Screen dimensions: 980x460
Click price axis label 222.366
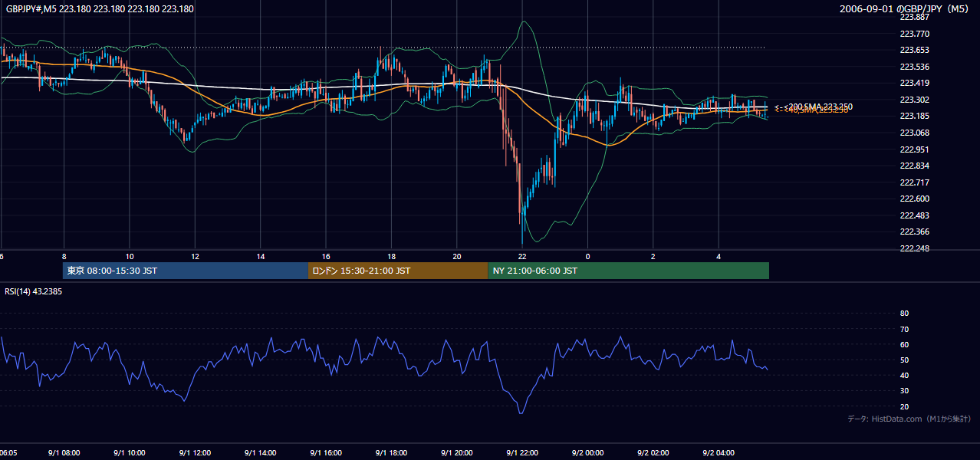point(914,232)
